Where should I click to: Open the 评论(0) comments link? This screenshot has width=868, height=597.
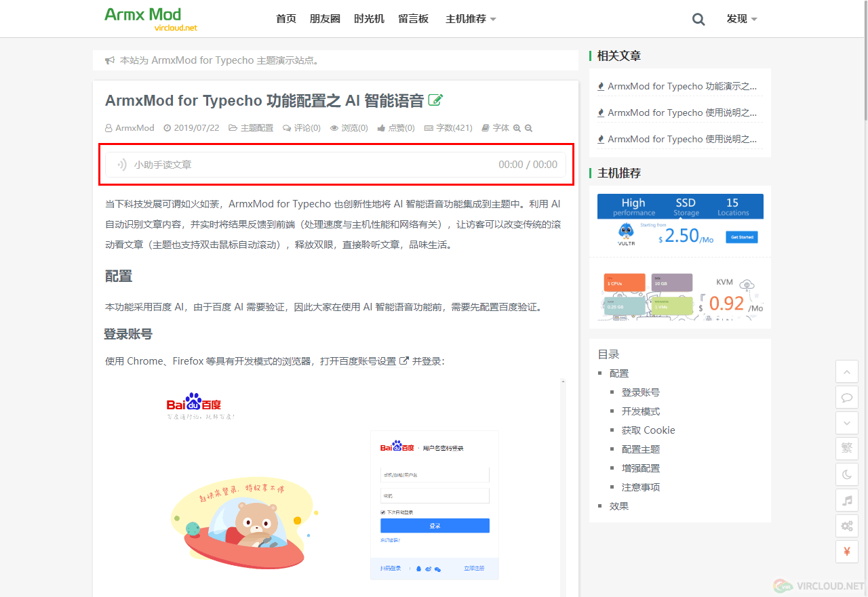[301, 128]
